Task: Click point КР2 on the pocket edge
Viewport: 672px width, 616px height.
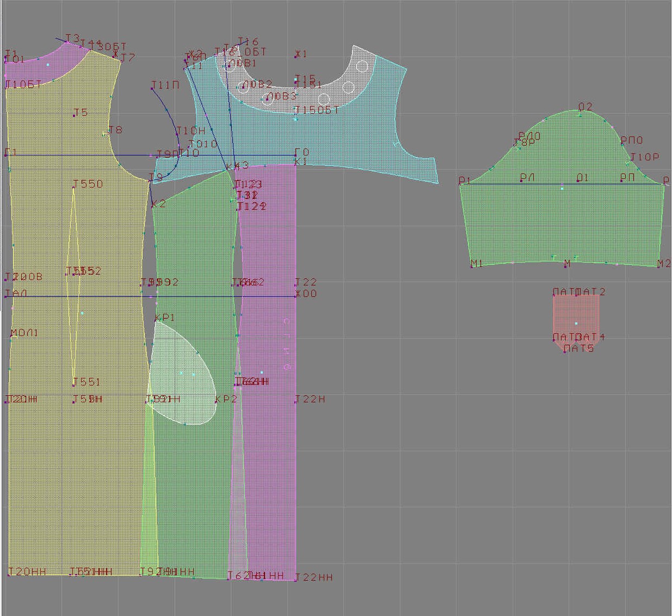Action: (216, 402)
